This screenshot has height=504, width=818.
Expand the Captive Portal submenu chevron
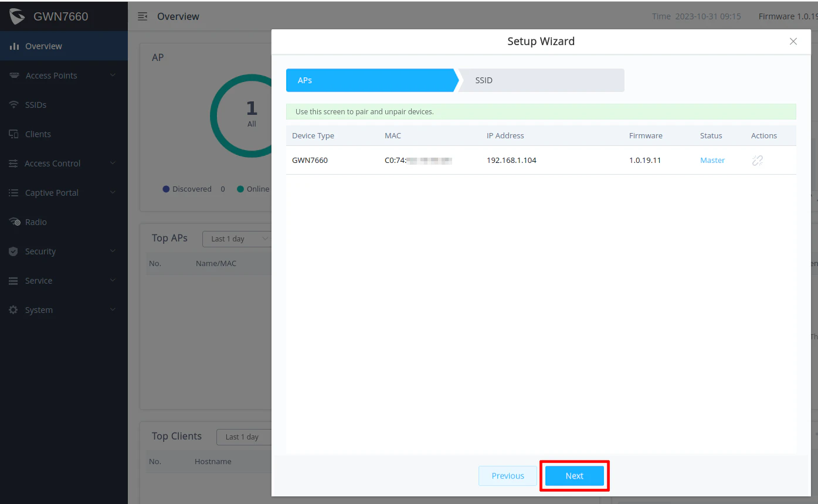(x=113, y=192)
